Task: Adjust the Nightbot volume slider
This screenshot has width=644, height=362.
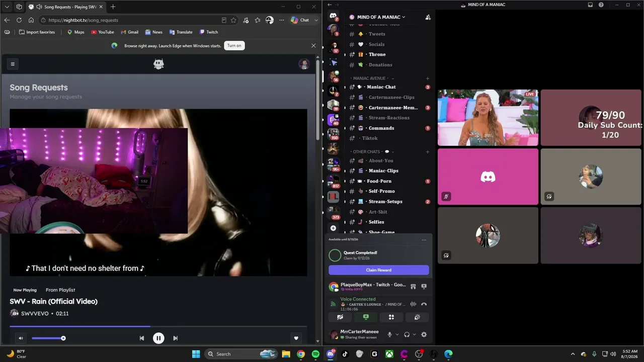Action: 48,338
